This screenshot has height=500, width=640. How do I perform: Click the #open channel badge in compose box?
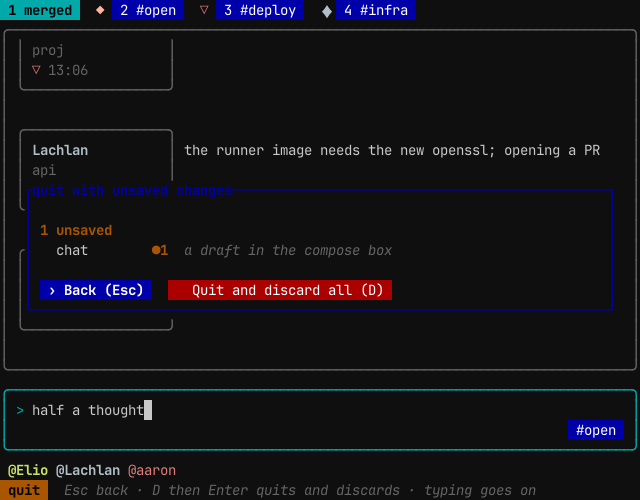coord(596,430)
